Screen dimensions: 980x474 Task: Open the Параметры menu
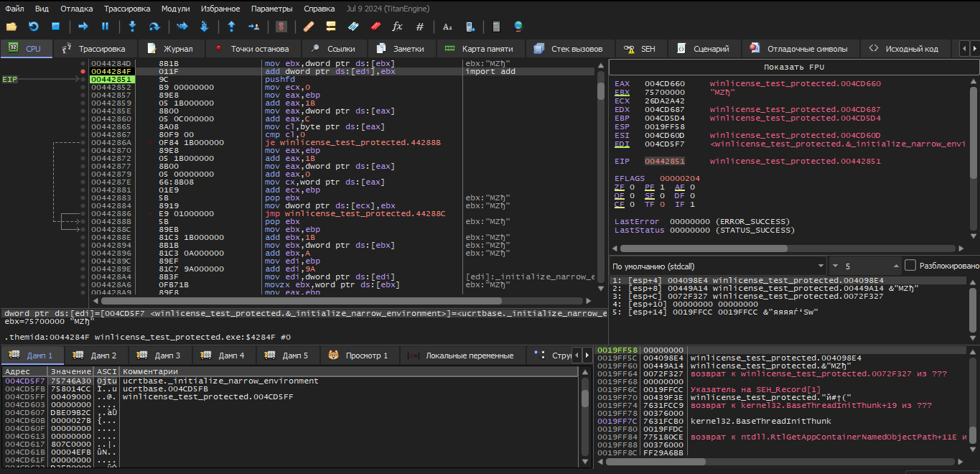[x=272, y=9]
